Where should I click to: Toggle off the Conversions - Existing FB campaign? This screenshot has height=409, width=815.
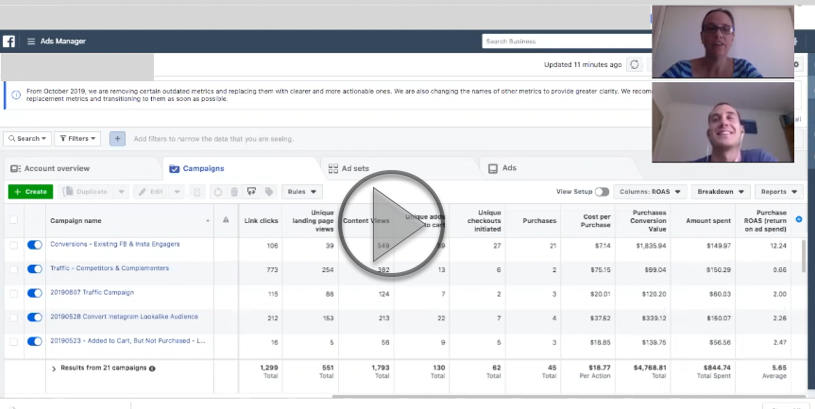pos(36,244)
